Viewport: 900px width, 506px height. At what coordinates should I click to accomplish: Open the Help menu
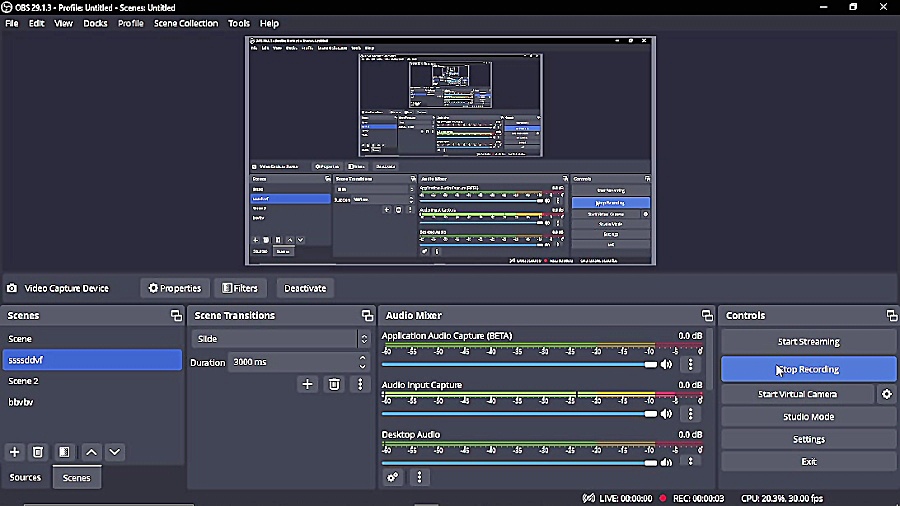click(x=269, y=24)
